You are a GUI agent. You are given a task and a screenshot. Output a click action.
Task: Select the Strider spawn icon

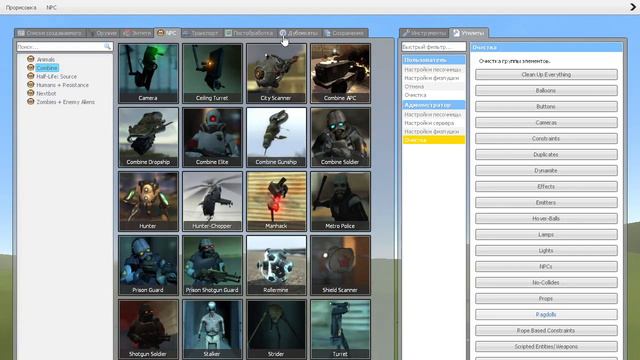(x=276, y=329)
